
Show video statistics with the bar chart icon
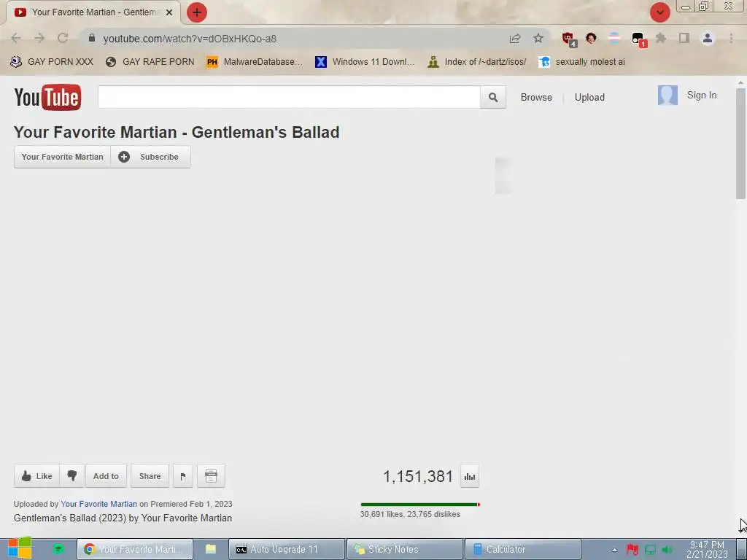tap(470, 476)
